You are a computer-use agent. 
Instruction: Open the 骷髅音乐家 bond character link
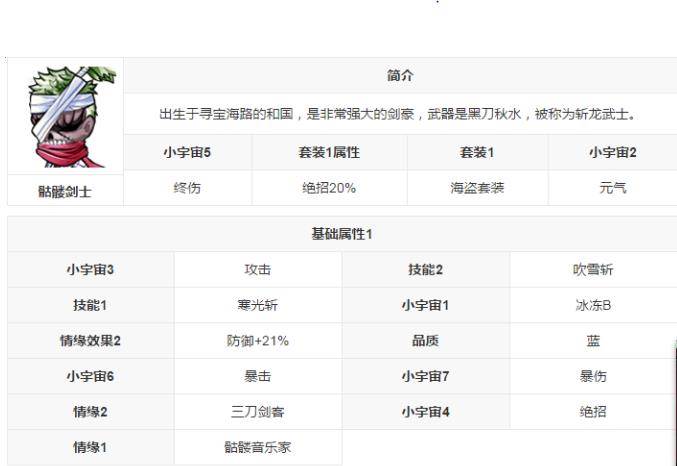(257, 447)
